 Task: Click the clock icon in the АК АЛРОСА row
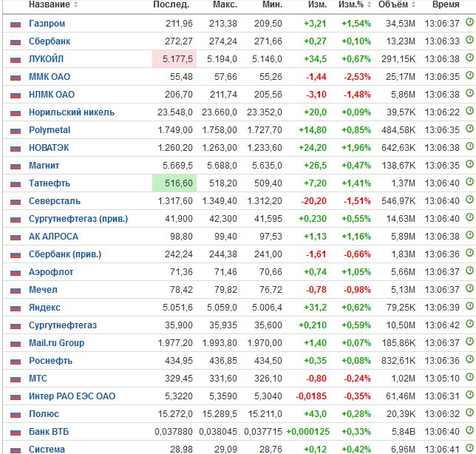click(469, 234)
